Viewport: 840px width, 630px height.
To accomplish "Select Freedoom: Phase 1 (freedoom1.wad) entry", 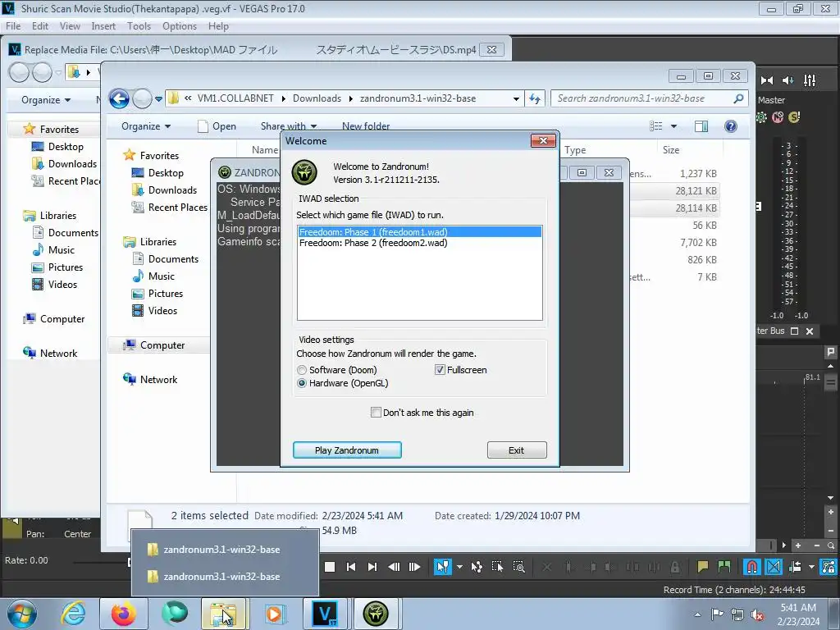I will [x=419, y=232].
